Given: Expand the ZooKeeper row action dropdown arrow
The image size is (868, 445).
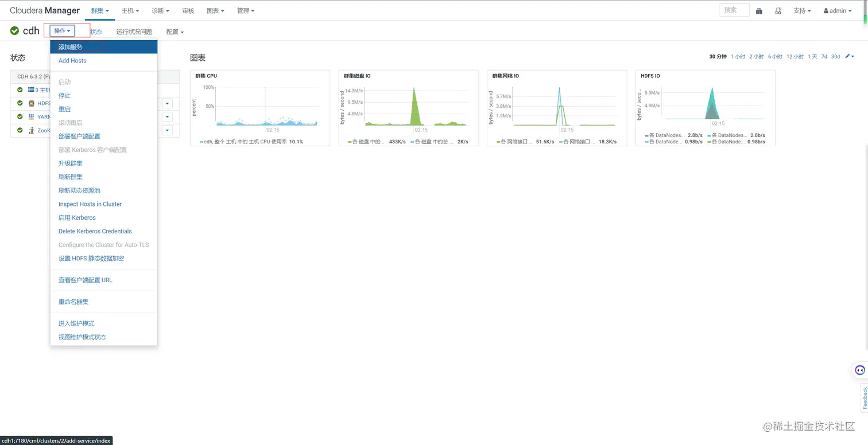Looking at the screenshot, I should 167,130.
